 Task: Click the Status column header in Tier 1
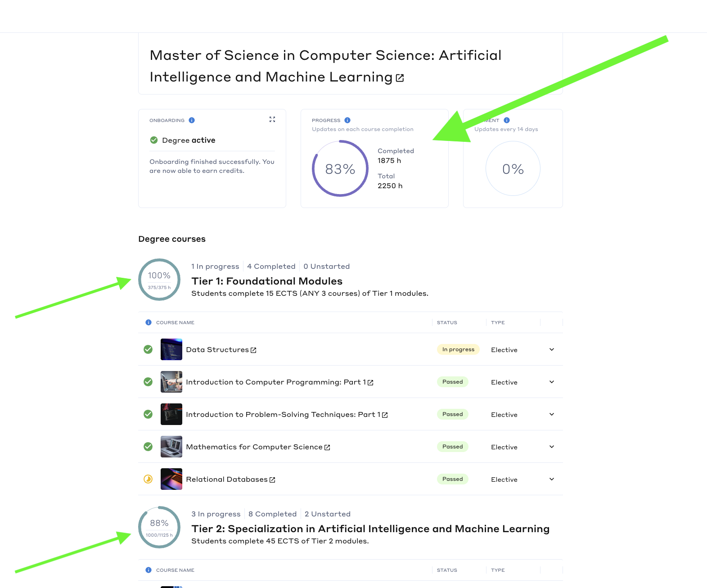coord(447,322)
